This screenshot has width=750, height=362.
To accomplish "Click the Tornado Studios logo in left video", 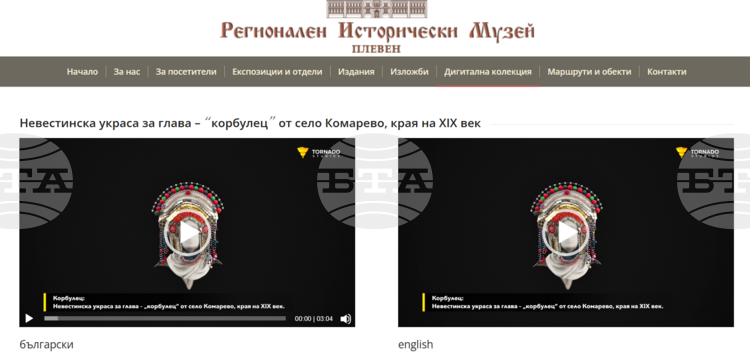I will [319, 153].
